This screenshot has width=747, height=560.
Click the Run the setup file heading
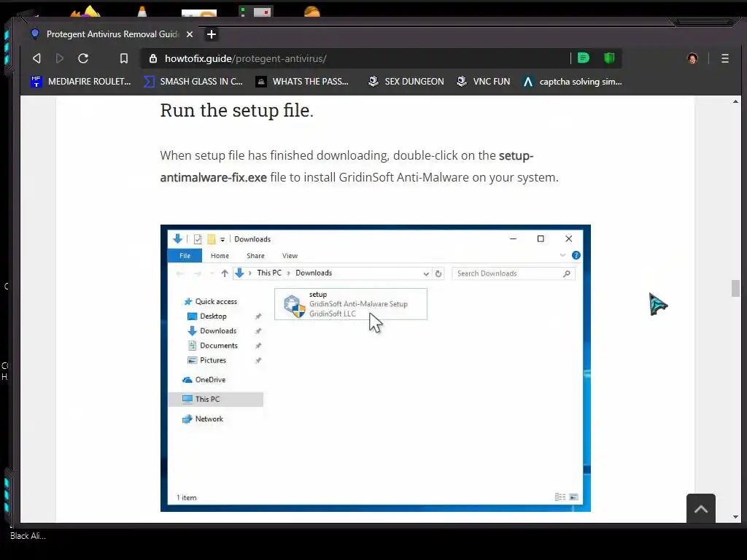[x=237, y=111]
